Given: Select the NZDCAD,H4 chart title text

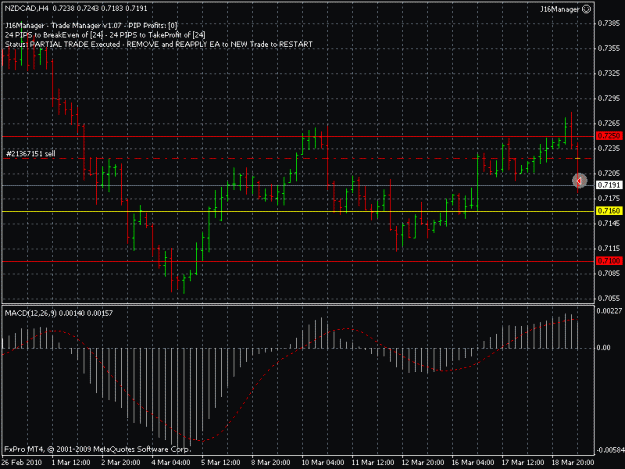Looking at the screenshot, I should coord(26,8).
